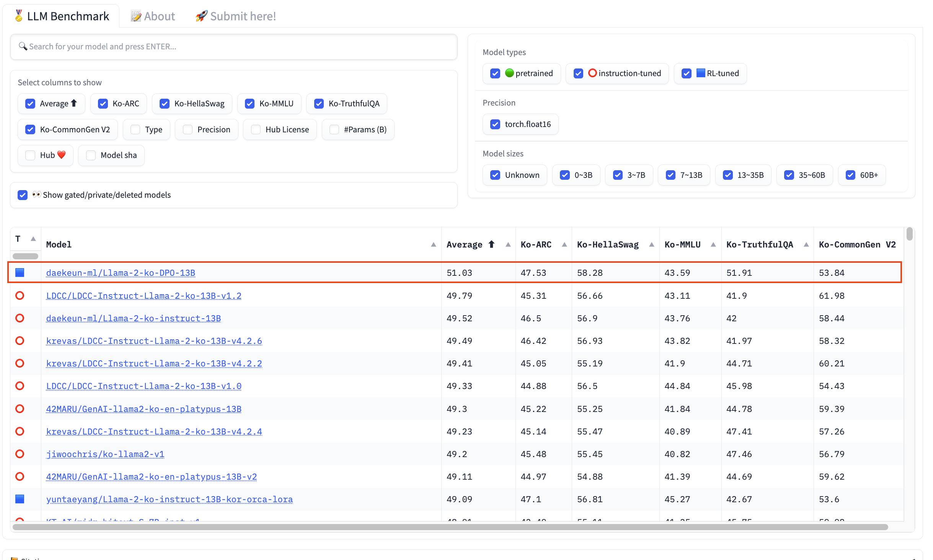Open the Submit here! tab
This screenshot has height=560, width=933.
pyautogui.click(x=236, y=16)
